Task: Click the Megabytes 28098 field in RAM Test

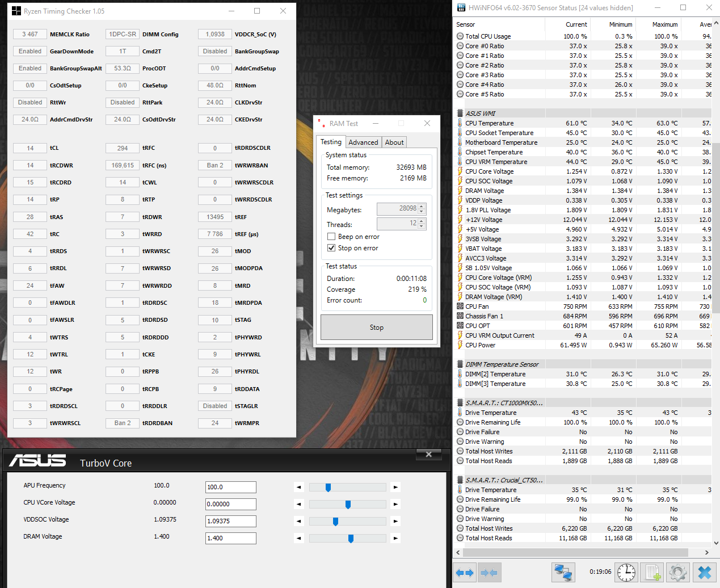Action: pyautogui.click(x=397, y=209)
